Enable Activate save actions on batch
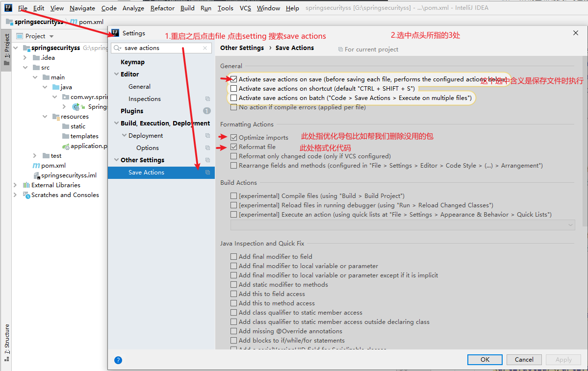The height and width of the screenshot is (371, 588). tap(233, 98)
